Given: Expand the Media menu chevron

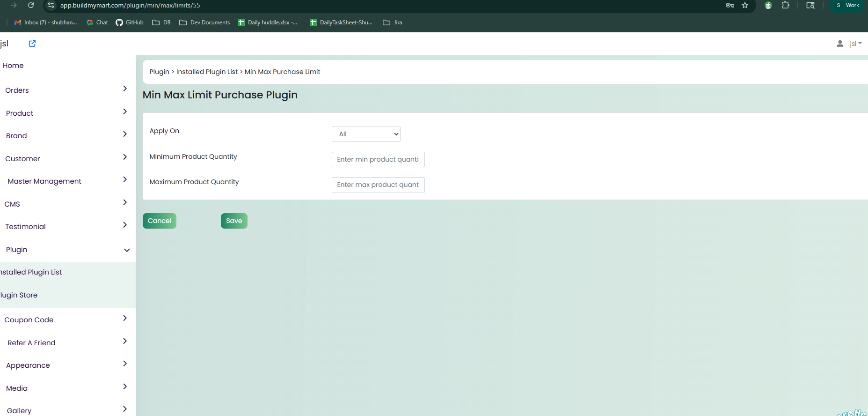Looking at the screenshot, I should pyautogui.click(x=125, y=386).
